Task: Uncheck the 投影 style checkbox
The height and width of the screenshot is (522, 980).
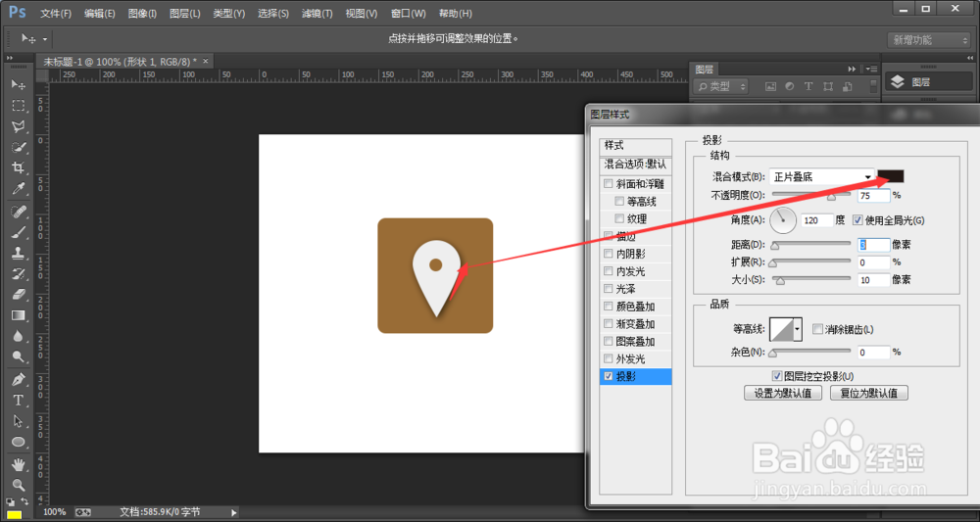Action: 609,376
